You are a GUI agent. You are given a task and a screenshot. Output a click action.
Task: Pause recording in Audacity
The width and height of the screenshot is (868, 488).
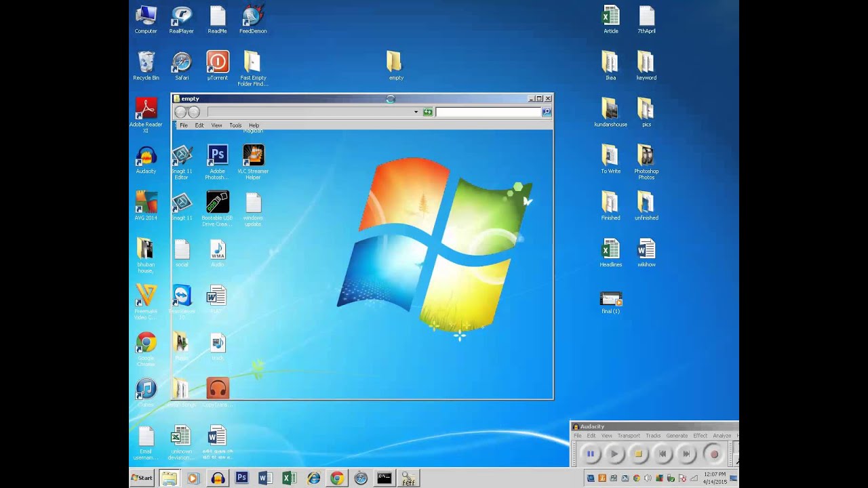pos(590,454)
